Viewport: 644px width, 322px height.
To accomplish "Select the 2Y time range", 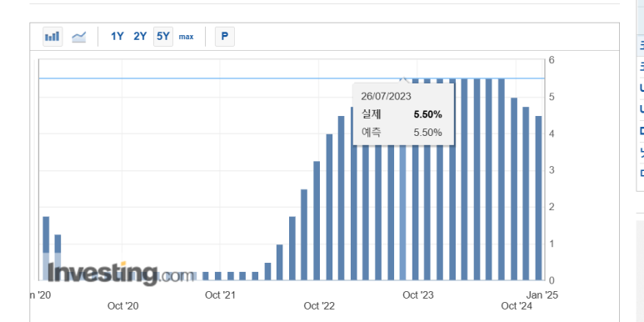I will 140,37.
